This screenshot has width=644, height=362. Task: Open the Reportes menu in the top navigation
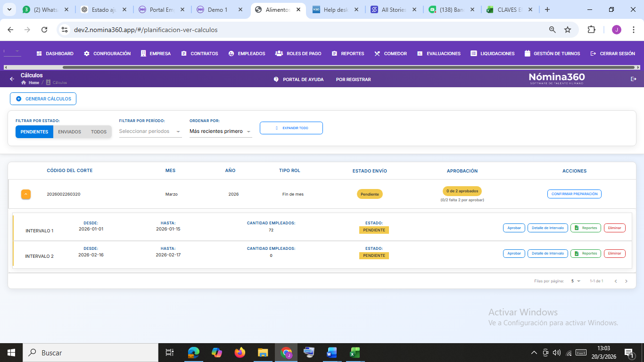coord(348,54)
